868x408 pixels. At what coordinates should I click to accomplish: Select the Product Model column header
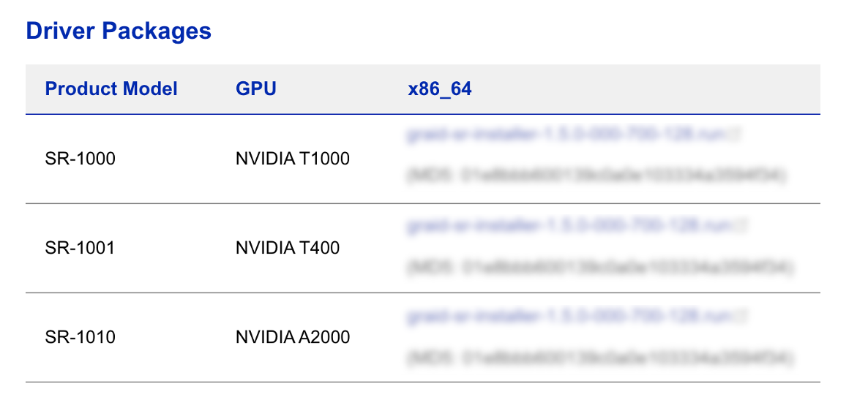[111, 89]
